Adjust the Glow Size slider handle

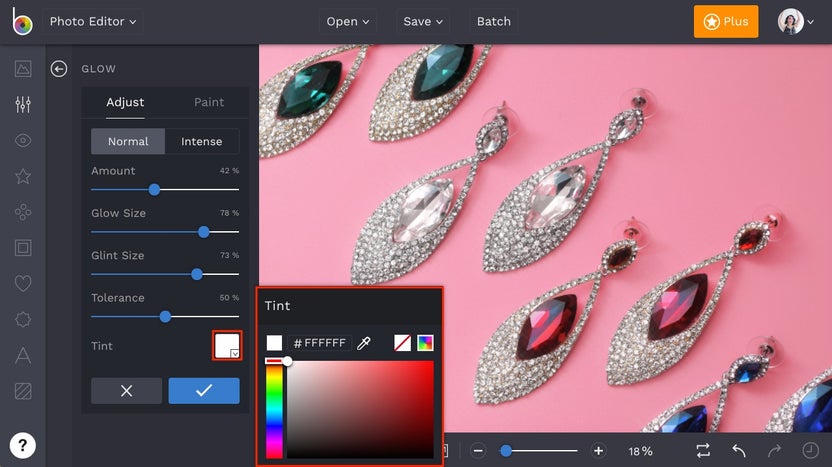(x=204, y=232)
